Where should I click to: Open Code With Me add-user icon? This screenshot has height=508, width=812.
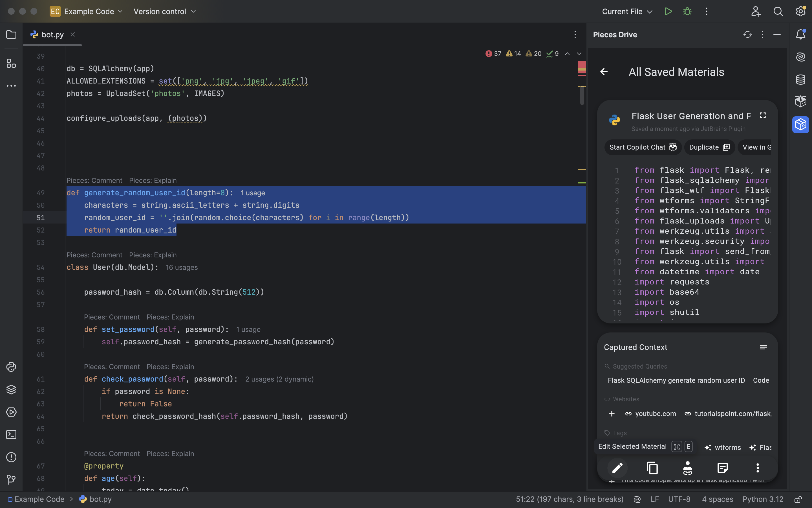pos(756,11)
